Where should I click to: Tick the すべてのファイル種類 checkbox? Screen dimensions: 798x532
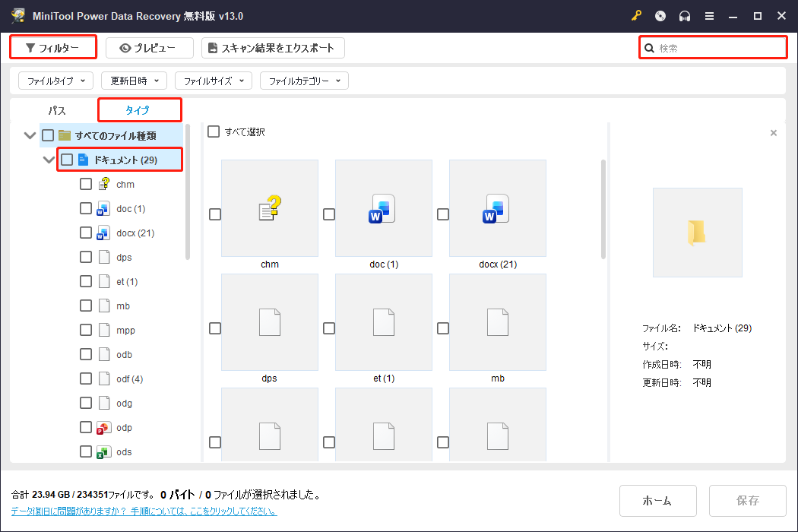pos(48,135)
